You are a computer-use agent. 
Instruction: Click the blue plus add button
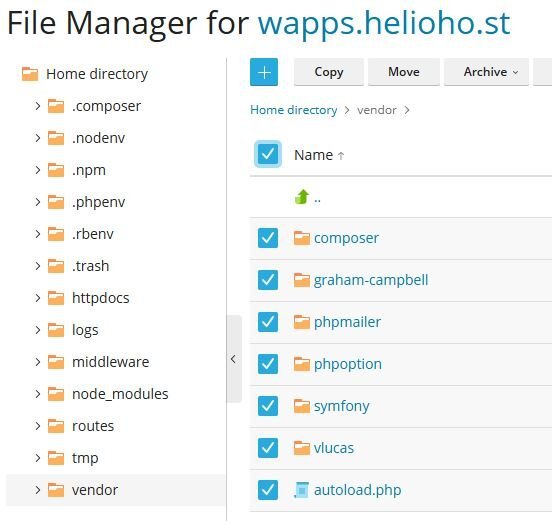pyautogui.click(x=264, y=72)
